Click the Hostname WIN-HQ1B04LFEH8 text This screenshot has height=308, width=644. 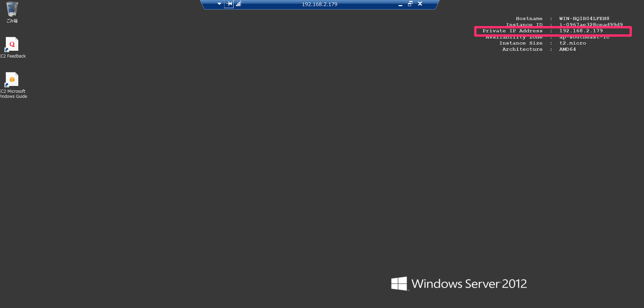pos(563,19)
